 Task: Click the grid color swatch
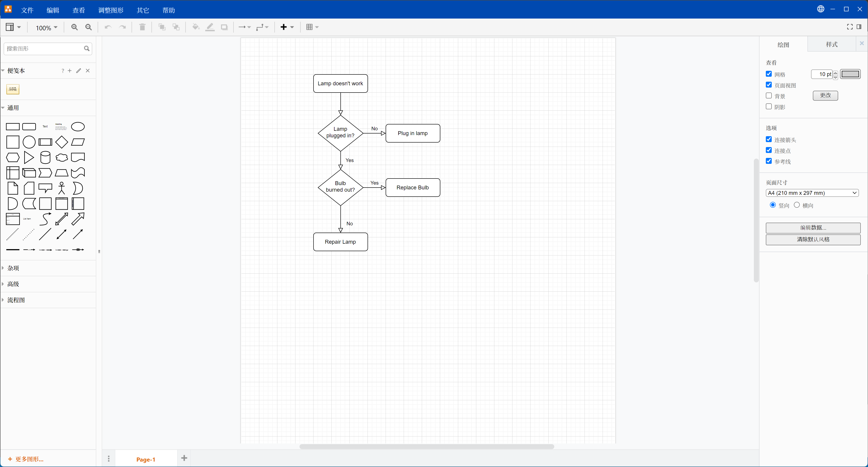[x=850, y=74]
